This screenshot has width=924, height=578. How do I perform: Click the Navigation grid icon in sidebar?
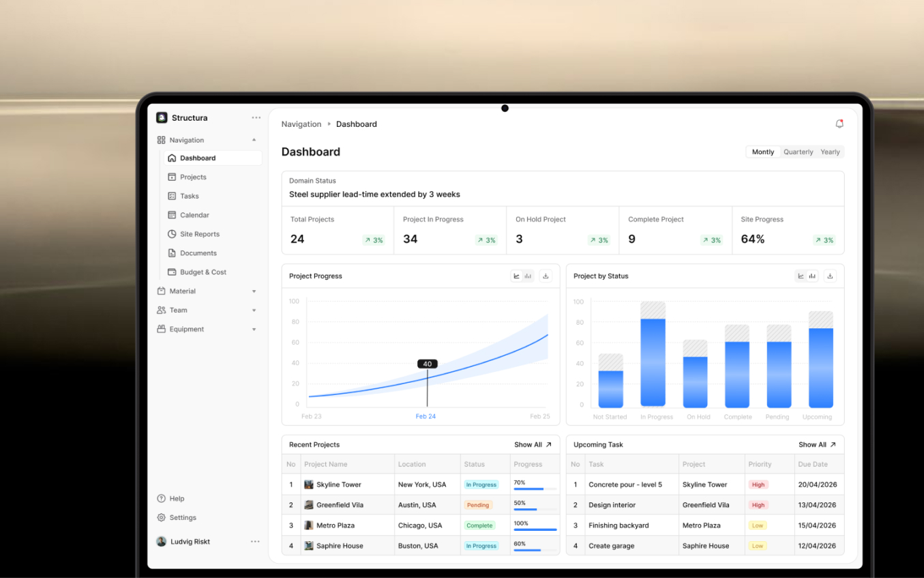point(162,140)
